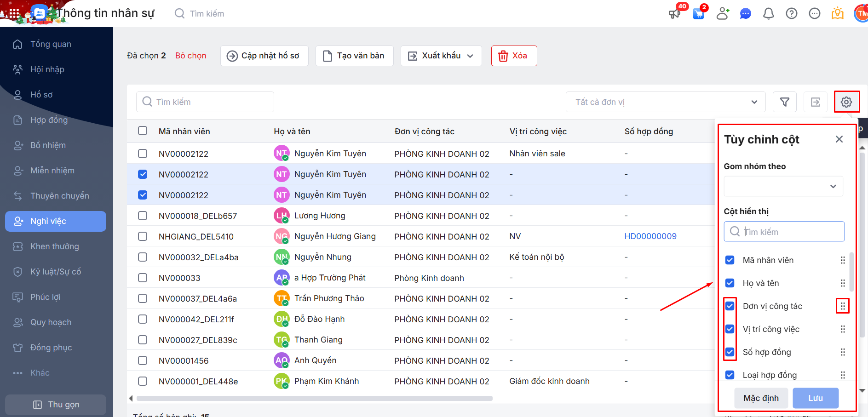Open the announcements megaphone icon
868x417 pixels.
pos(674,14)
